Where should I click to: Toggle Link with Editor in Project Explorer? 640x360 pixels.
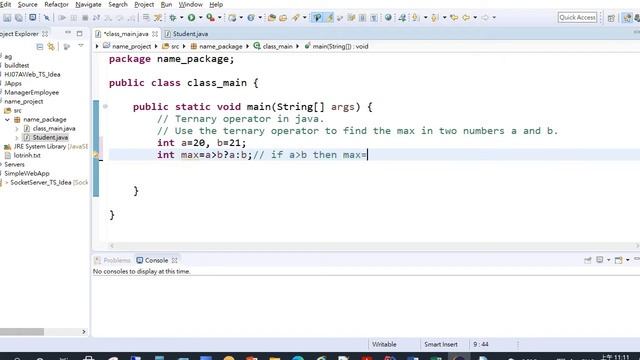[51, 47]
